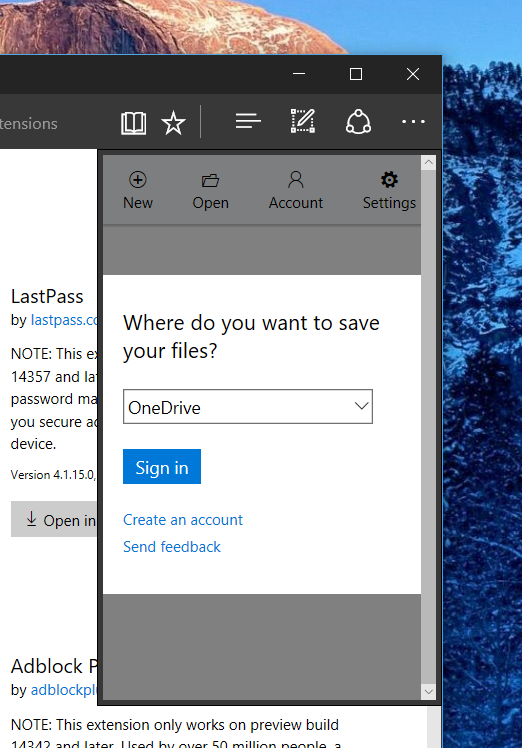Click the LastPass extension heading
The height and width of the screenshot is (748, 522).
tap(47, 297)
